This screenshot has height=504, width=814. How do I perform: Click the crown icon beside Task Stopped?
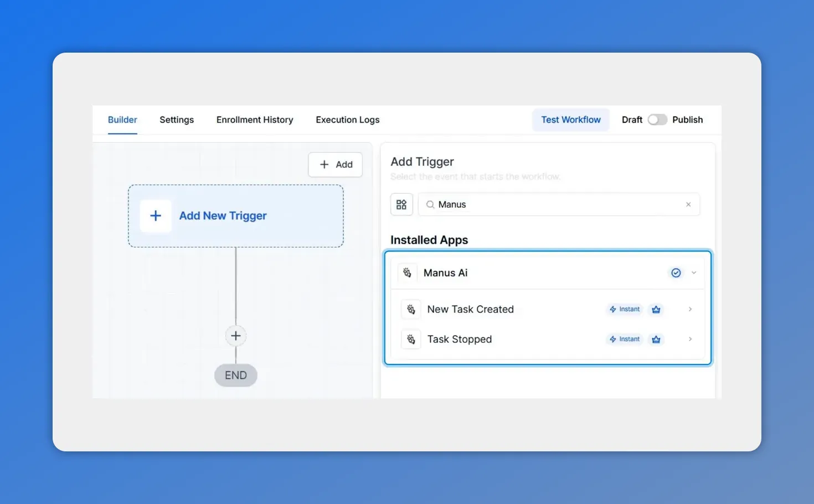656,339
